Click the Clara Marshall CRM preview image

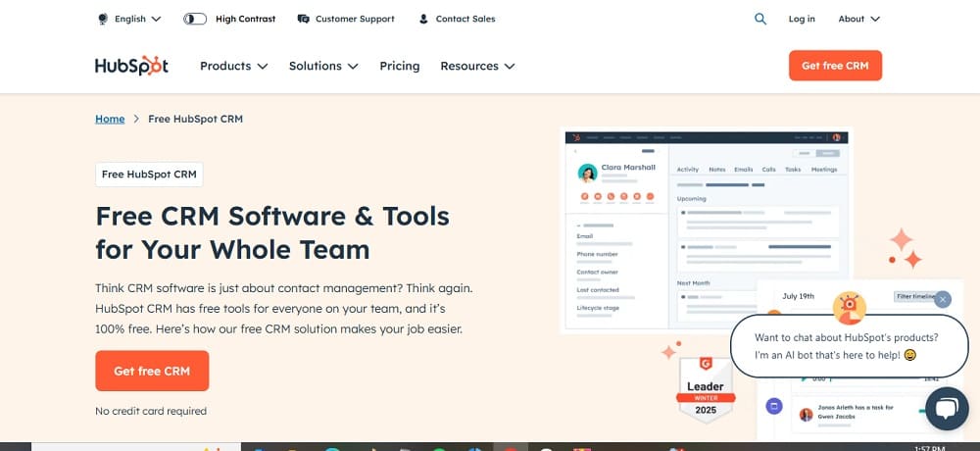(x=707, y=229)
